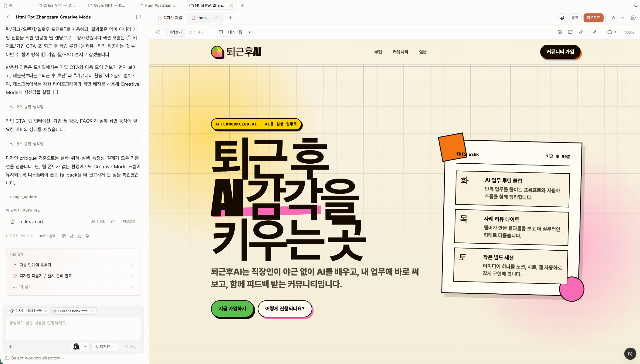Click the 퇴근후AI logo in the preview
The image size is (640, 364).
[236, 52]
